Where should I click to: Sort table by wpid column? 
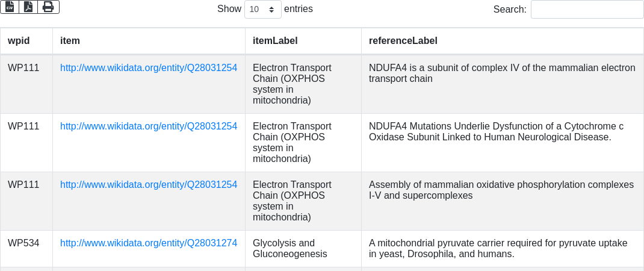(x=19, y=41)
